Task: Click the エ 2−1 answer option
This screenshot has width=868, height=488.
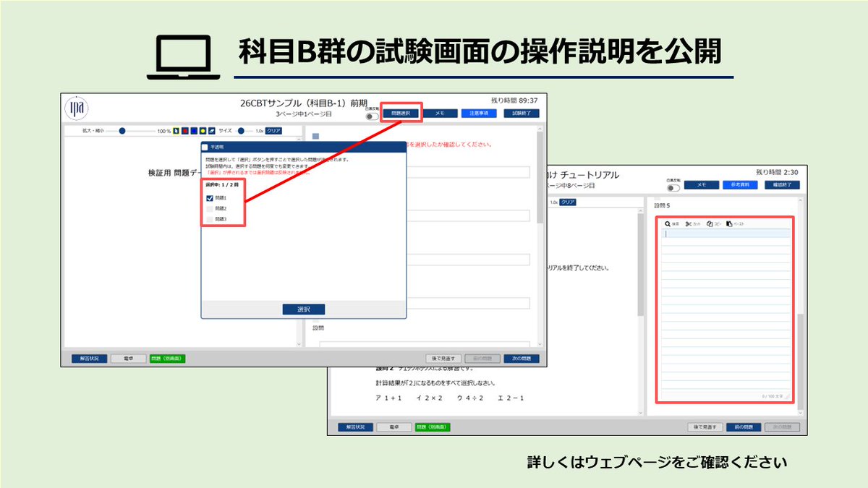Action: pos(511,398)
